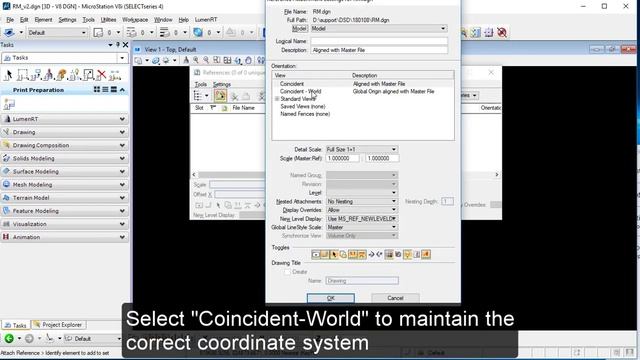Open Tools menu in References window
This screenshot has width=640, height=360.
(200, 84)
